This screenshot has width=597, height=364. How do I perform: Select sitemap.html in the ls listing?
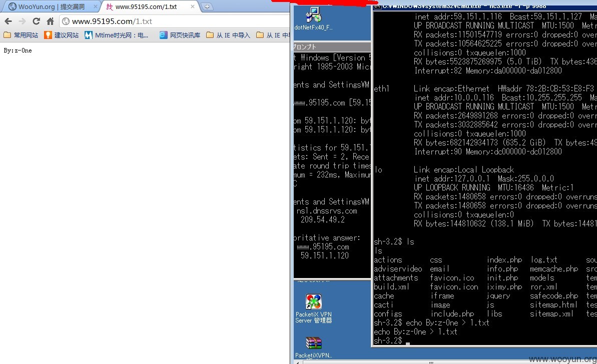click(553, 304)
